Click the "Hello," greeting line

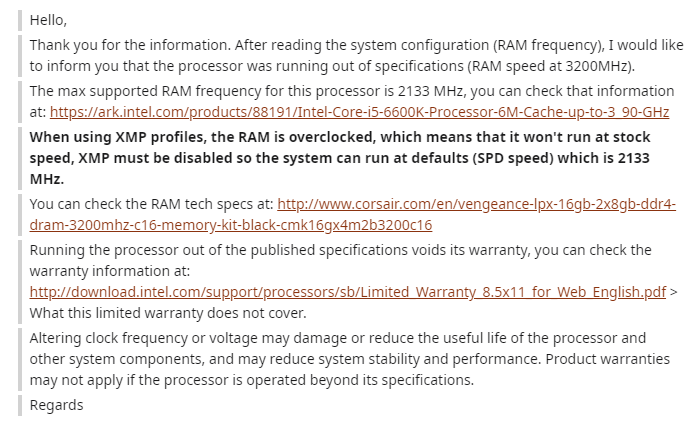click(x=48, y=20)
